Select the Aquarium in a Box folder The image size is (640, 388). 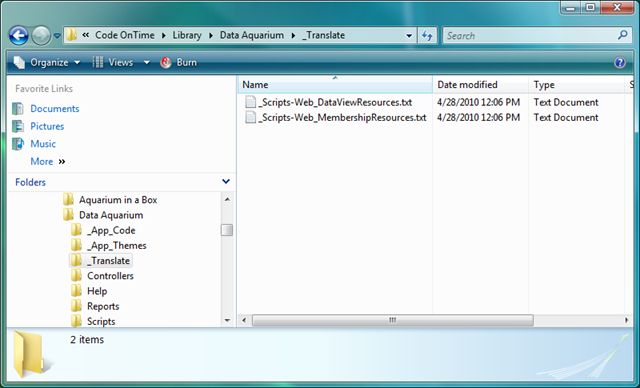pyautogui.click(x=118, y=200)
